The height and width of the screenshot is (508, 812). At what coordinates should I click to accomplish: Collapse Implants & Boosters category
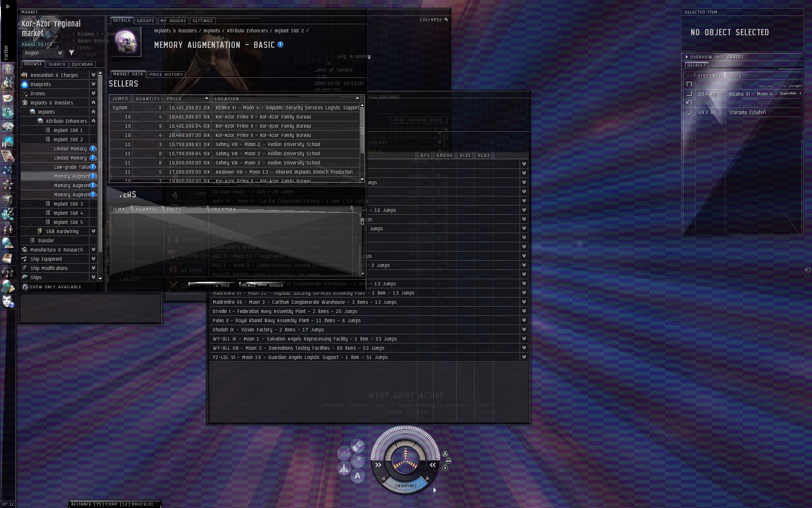pos(93,103)
